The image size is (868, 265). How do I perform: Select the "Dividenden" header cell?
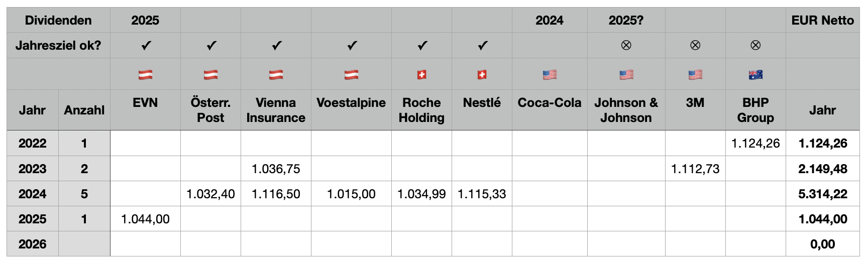[58, 21]
